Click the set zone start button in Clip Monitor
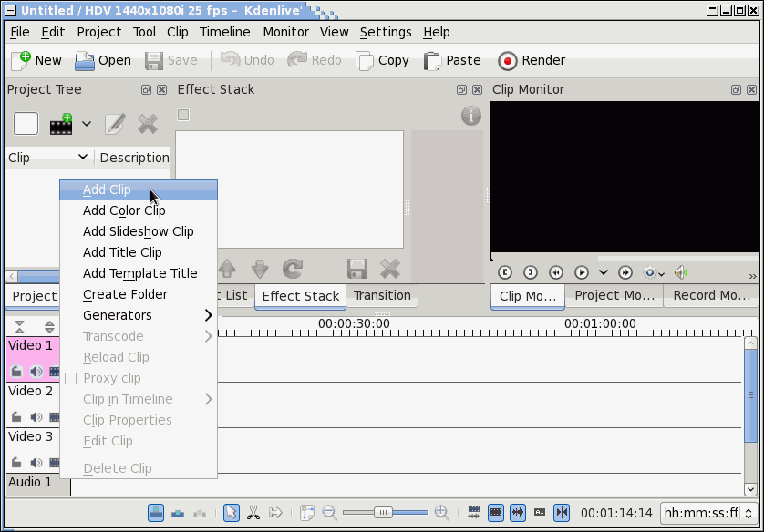The image size is (764, 532). 505,272
